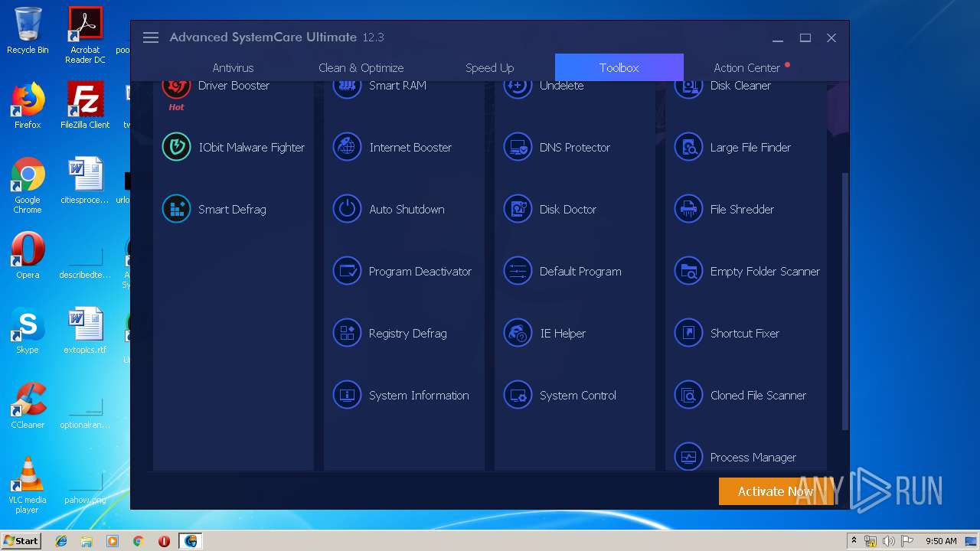Click the Large File Finder label
The height and width of the screenshot is (551, 980).
click(x=750, y=147)
